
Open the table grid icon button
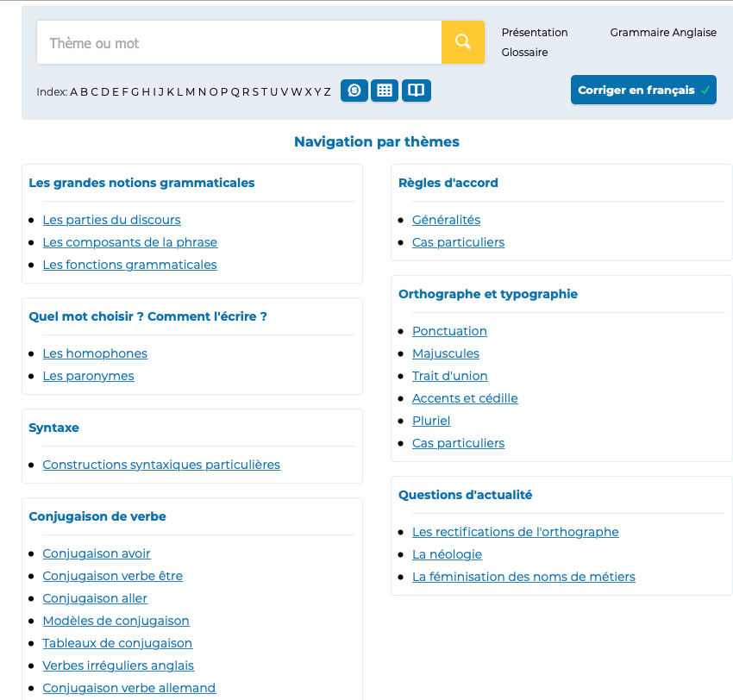385,91
